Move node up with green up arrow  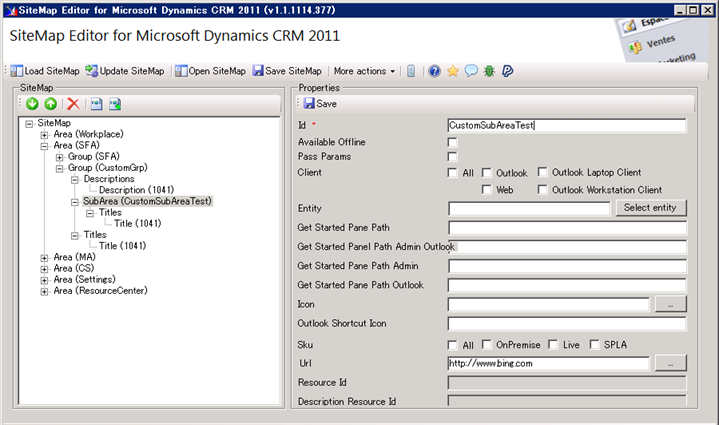pyautogui.click(x=50, y=104)
